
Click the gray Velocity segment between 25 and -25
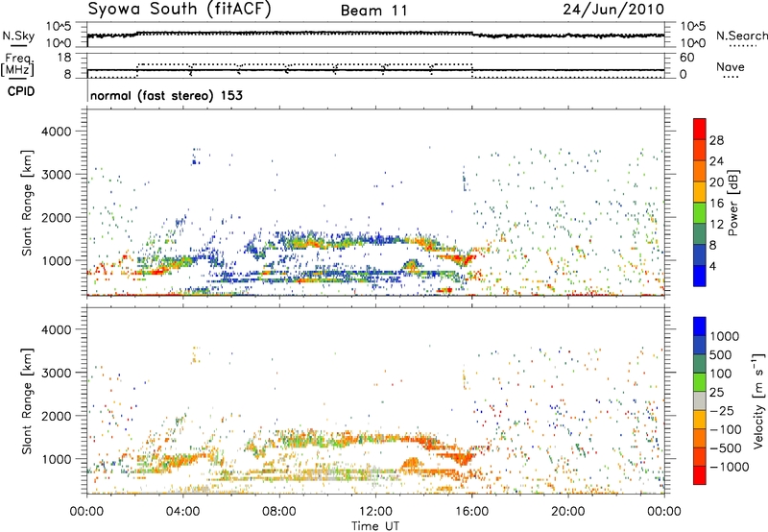[x=700, y=400]
